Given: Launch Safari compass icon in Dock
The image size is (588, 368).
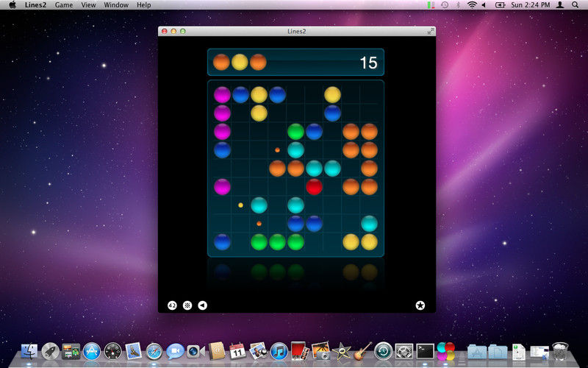Looking at the screenshot, I should pyautogui.click(x=154, y=352).
